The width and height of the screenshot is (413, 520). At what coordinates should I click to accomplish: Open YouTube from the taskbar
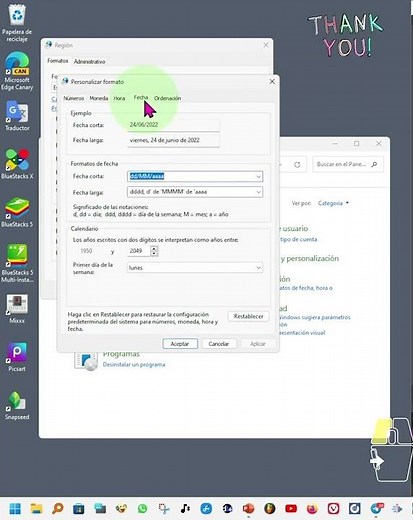pos(291,509)
